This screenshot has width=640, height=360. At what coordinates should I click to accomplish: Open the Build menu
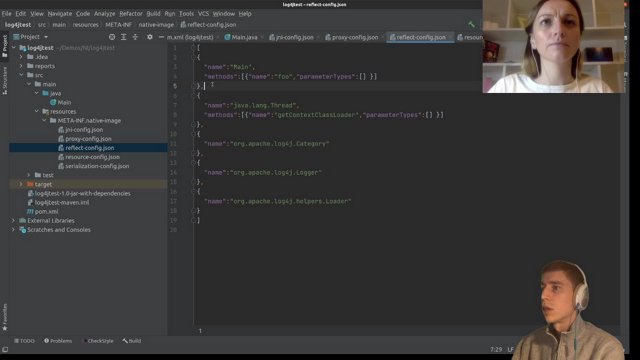pyautogui.click(x=153, y=13)
